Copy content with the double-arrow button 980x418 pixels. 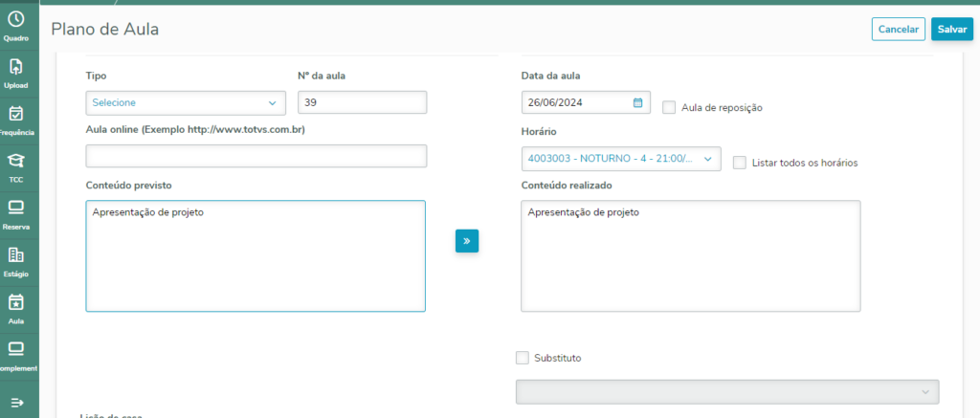(467, 241)
